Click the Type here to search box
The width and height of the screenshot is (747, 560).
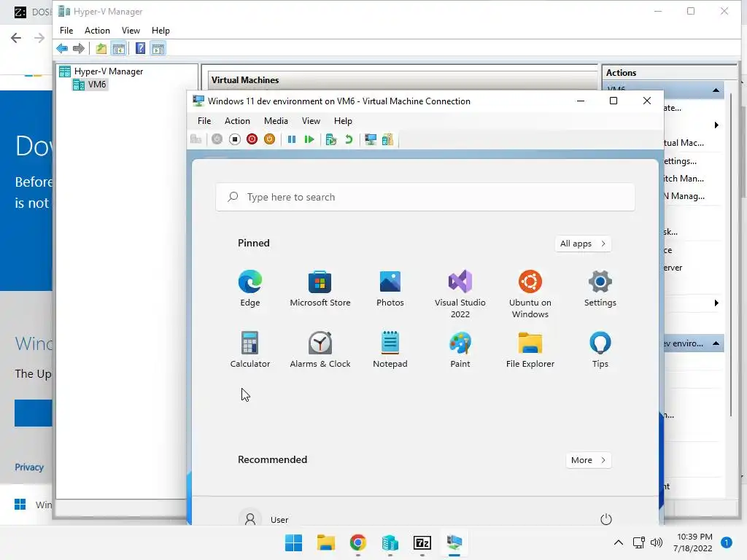click(x=425, y=197)
